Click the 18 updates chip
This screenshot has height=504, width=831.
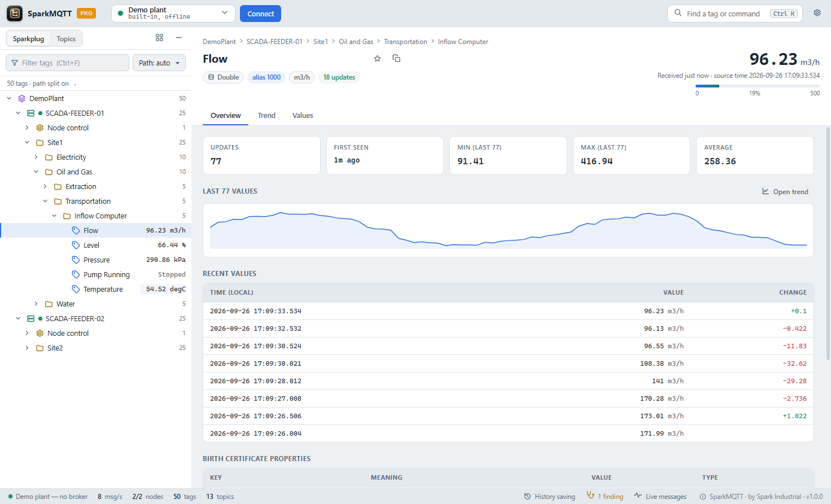pos(339,77)
